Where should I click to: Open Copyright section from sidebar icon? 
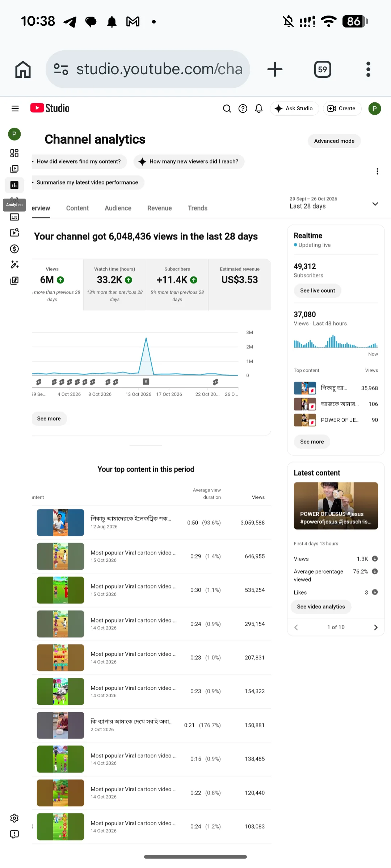(14, 233)
